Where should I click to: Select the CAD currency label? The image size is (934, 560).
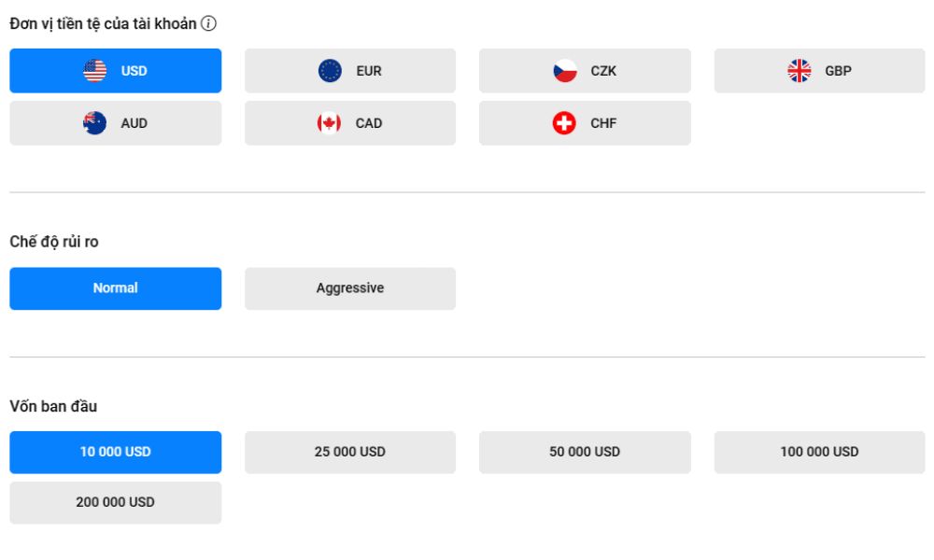point(368,123)
